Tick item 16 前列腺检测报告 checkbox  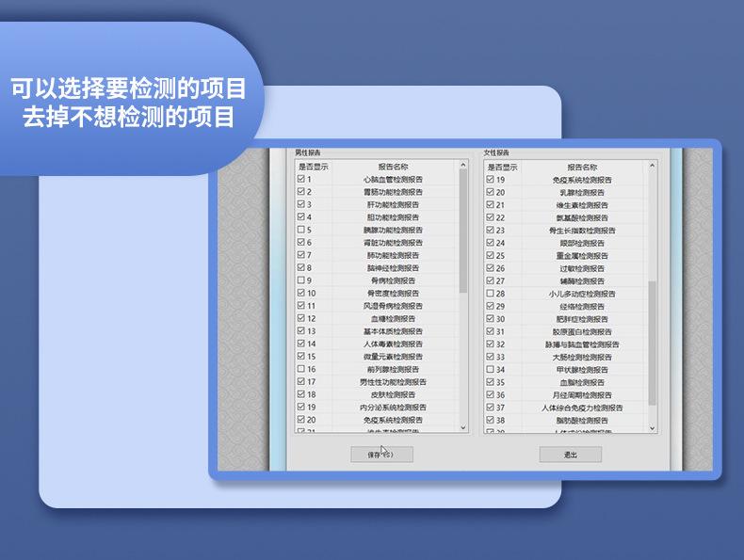point(301,370)
